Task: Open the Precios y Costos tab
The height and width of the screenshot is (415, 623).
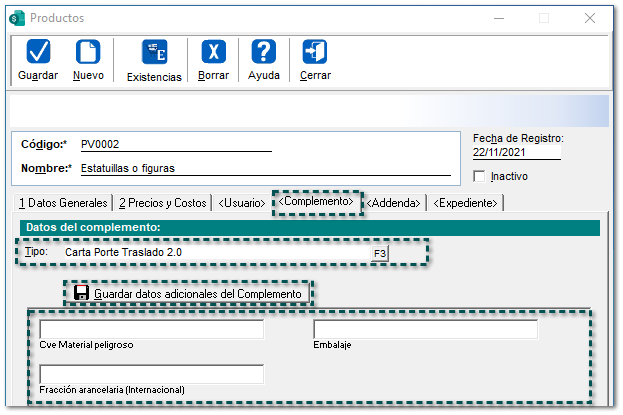Action: (162, 203)
